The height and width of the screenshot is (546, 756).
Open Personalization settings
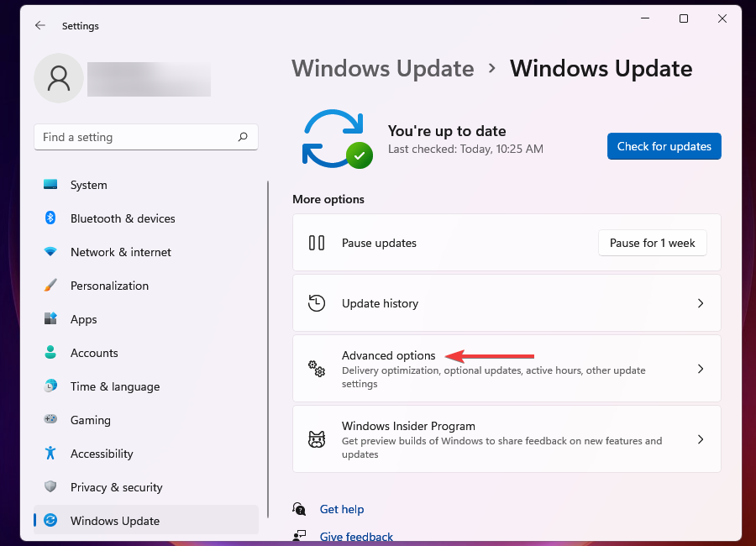(146, 286)
